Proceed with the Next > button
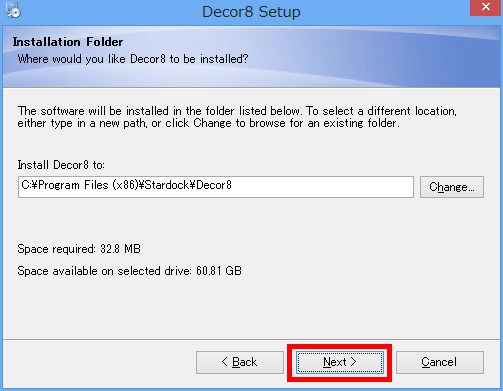 click(x=340, y=362)
